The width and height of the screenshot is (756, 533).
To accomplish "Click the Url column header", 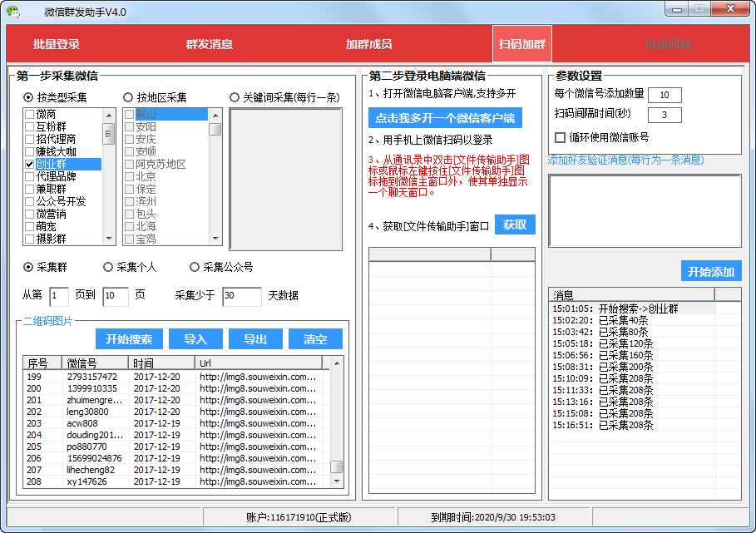I will 259,363.
